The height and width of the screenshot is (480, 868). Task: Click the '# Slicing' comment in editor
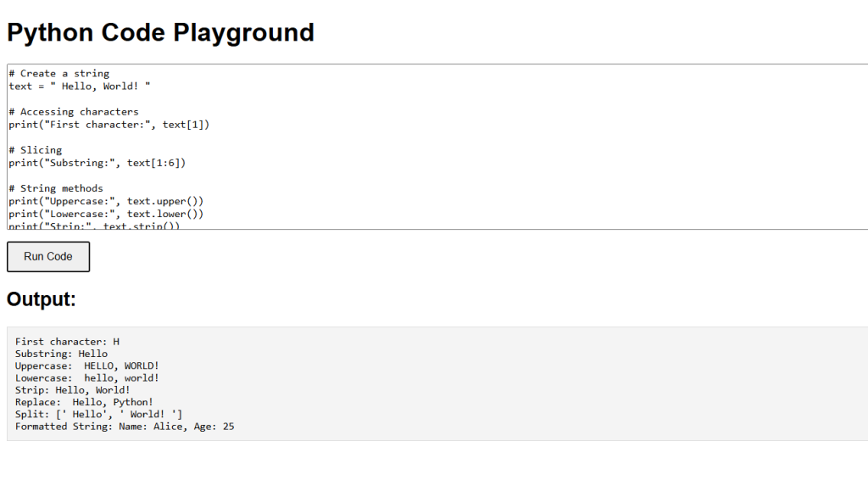tap(36, 150)
